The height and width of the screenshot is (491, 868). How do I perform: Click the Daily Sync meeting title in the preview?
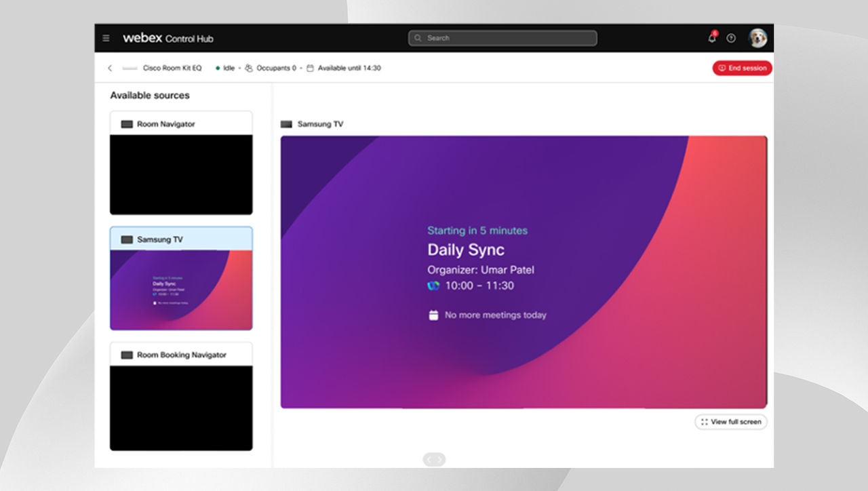[466, 250]
